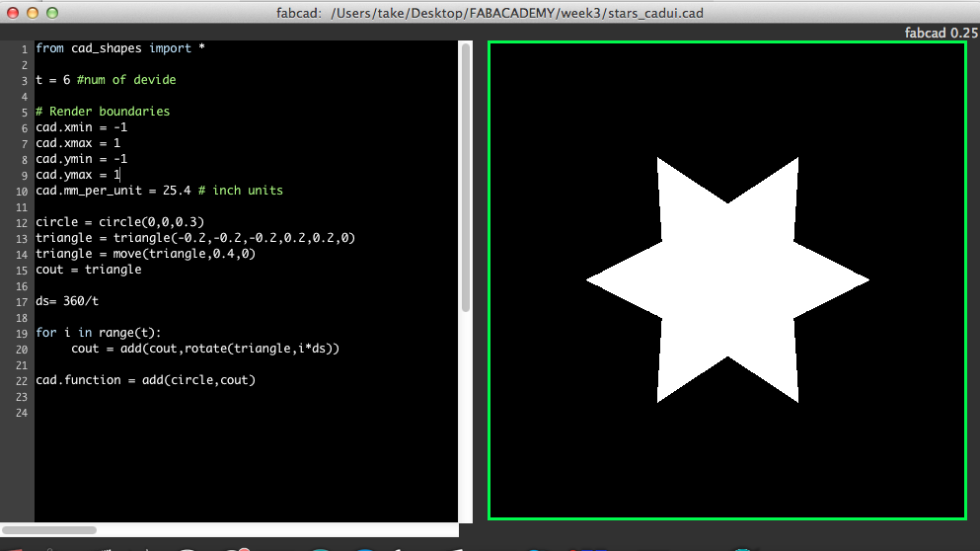Place cursor in 'cad.ymax = 1' line

[x=78, y=175]
